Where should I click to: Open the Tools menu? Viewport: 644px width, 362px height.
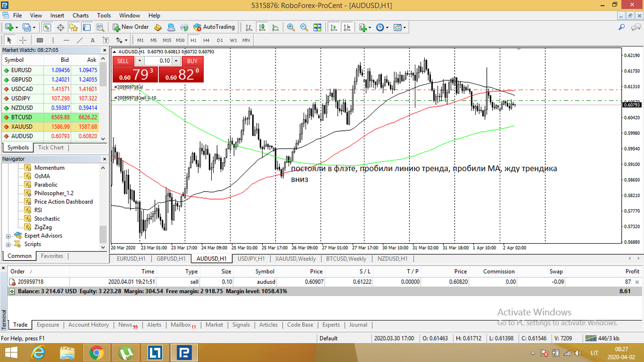(x=104, y=15)
